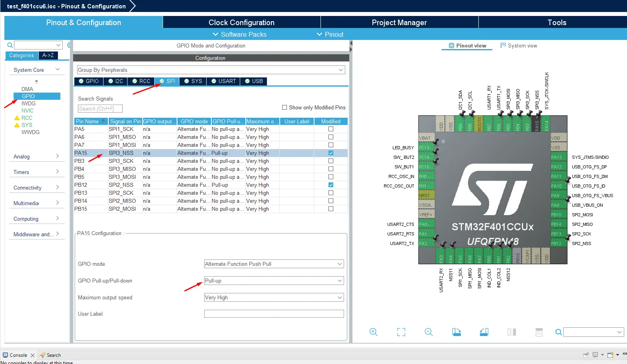Screen dimensions: 627x364
Task: Select the PB4 SPI3_MISO table row
Action: 211,169
